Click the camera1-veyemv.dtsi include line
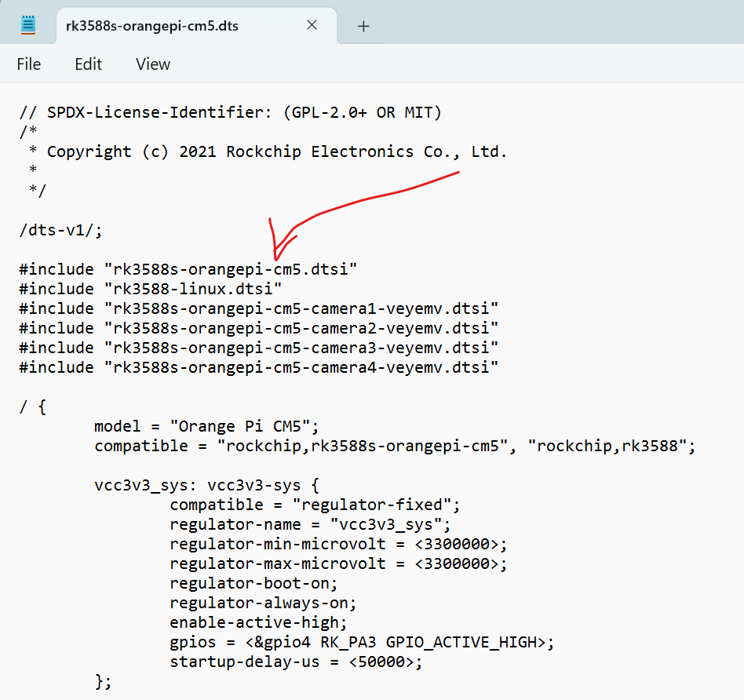744x700 pixels. (259, 308)
